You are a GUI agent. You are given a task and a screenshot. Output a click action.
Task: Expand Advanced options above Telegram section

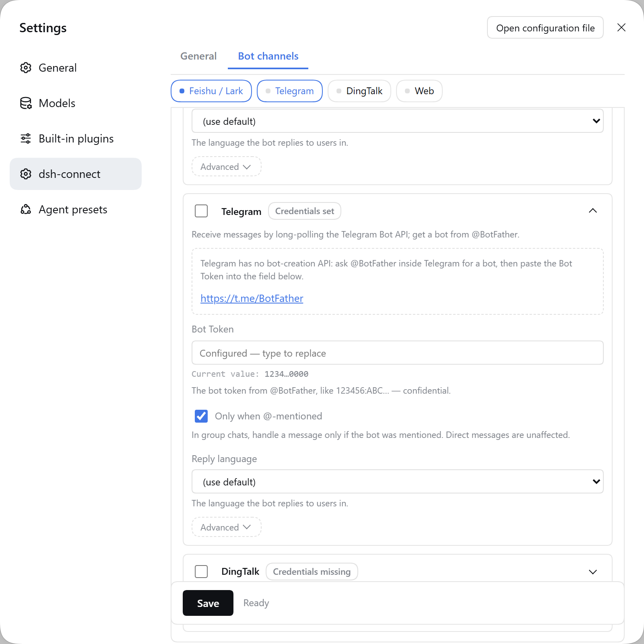227,166
